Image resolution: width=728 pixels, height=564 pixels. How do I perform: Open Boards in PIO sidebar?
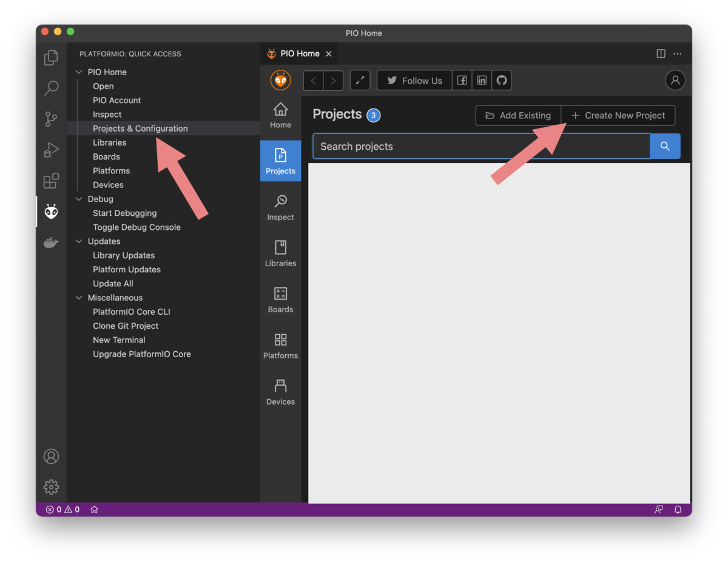click(280, 300)
